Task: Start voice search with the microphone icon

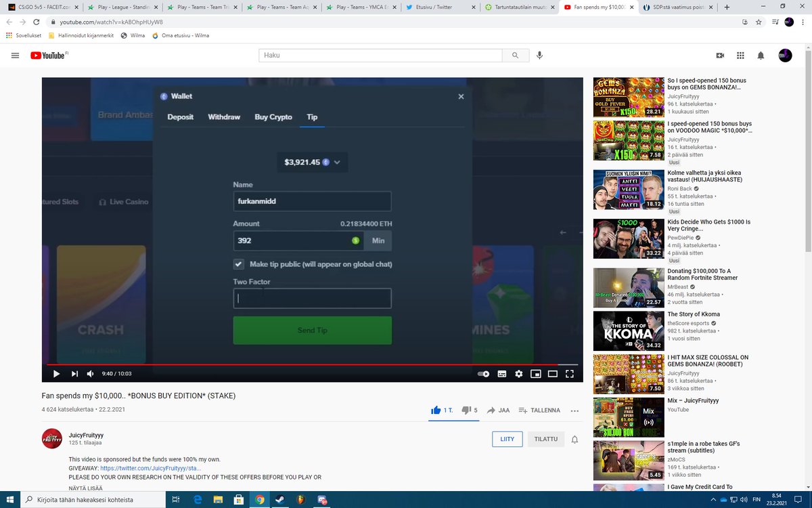Action: [539, 56]
